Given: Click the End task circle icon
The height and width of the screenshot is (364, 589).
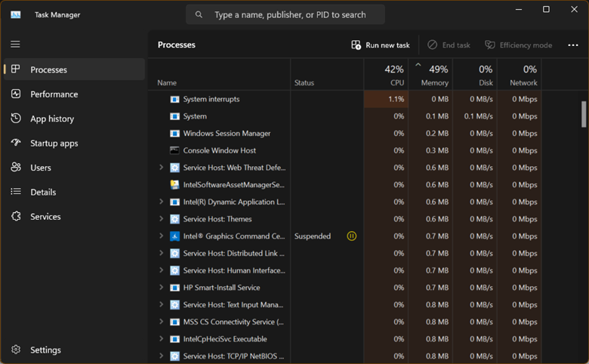Looking at the screenshot, I should pyautogui.click(x=433, y=45).
